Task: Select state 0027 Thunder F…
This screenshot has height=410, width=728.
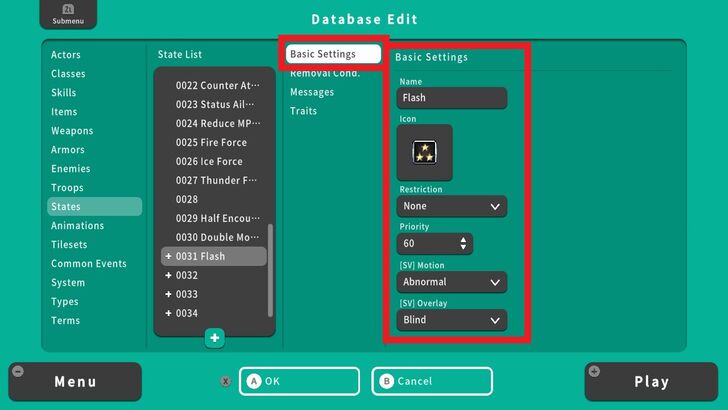Action: (214, 181)
